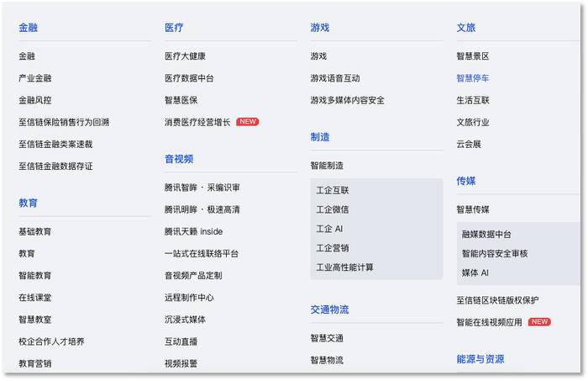Open 至信链保险销售行为回溯
The image size is (588, 381).
(64, 122)
